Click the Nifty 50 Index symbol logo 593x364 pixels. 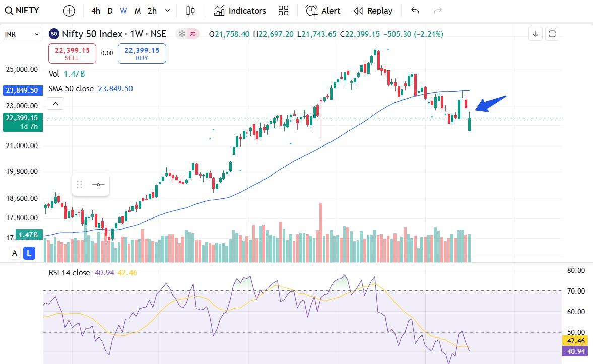tap(54, 34)
